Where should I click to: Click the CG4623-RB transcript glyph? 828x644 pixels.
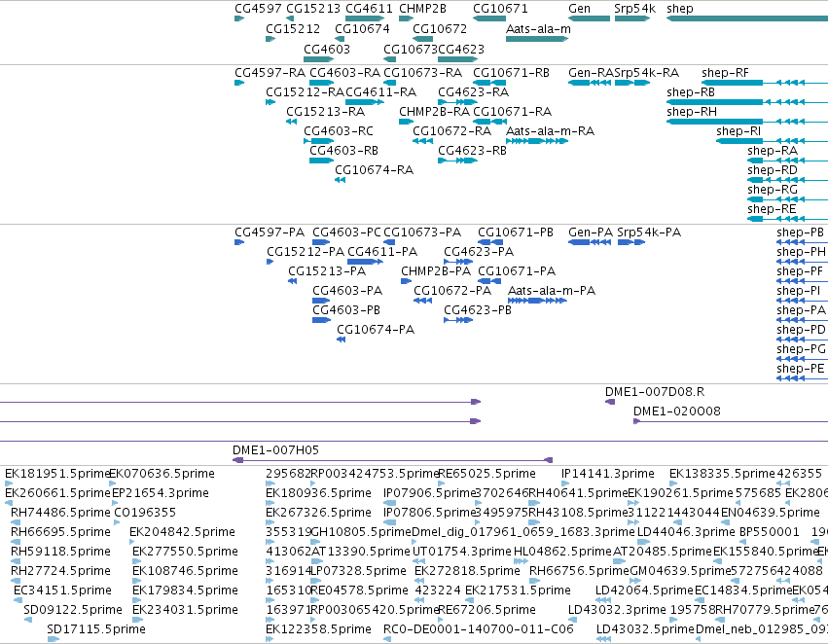tap(457, 161)
